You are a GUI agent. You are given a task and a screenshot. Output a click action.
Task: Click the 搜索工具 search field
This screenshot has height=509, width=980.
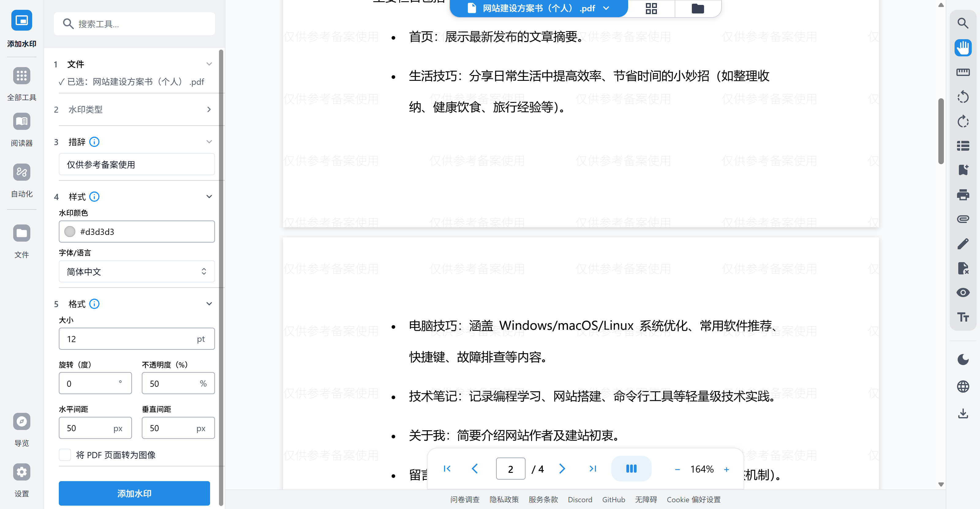point(134,24)
